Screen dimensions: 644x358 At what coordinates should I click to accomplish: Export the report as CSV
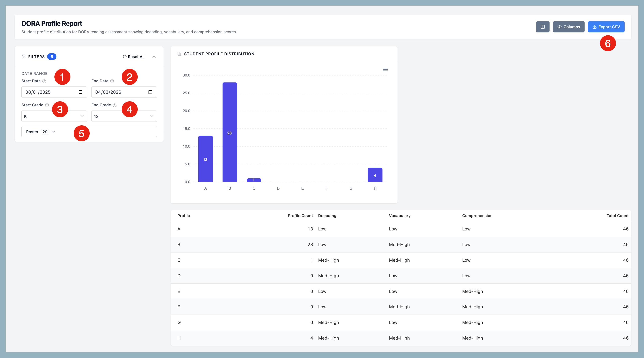[606, 27]
